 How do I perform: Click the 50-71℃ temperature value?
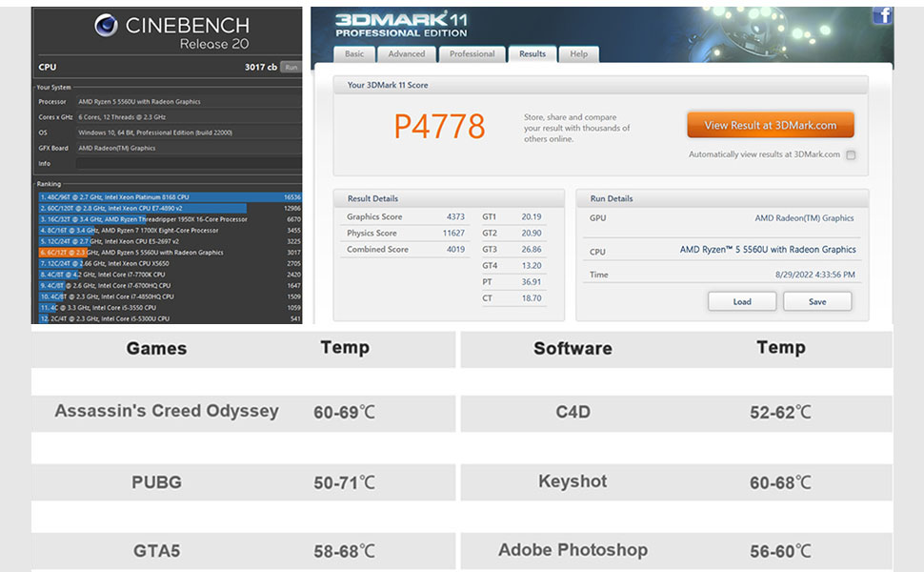click(x=344, y=483)
